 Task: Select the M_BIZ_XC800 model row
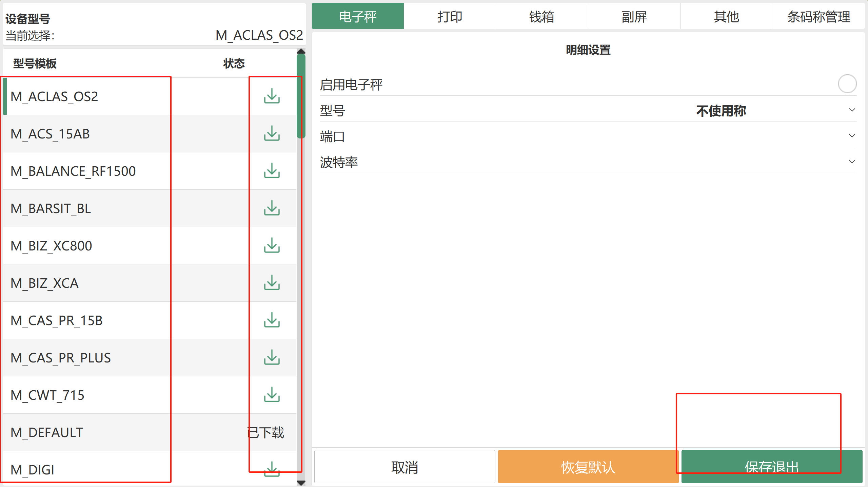click(x=150, y=246)
